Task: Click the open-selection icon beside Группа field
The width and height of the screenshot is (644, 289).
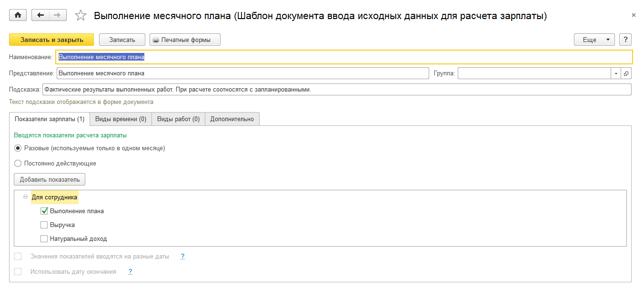Action: pos(626,73)
